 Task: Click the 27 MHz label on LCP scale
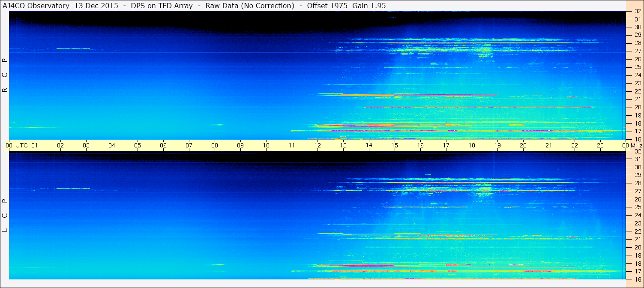click(638, 191)
